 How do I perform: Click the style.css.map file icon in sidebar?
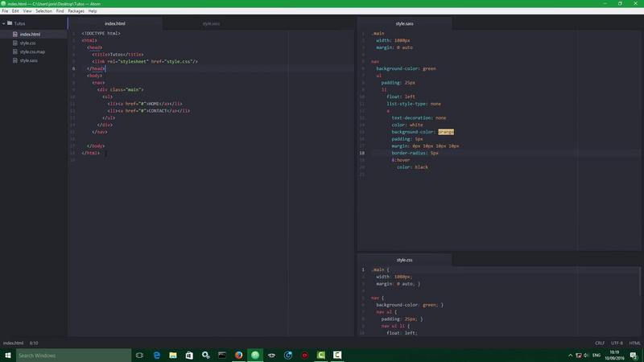coord(15,51)
